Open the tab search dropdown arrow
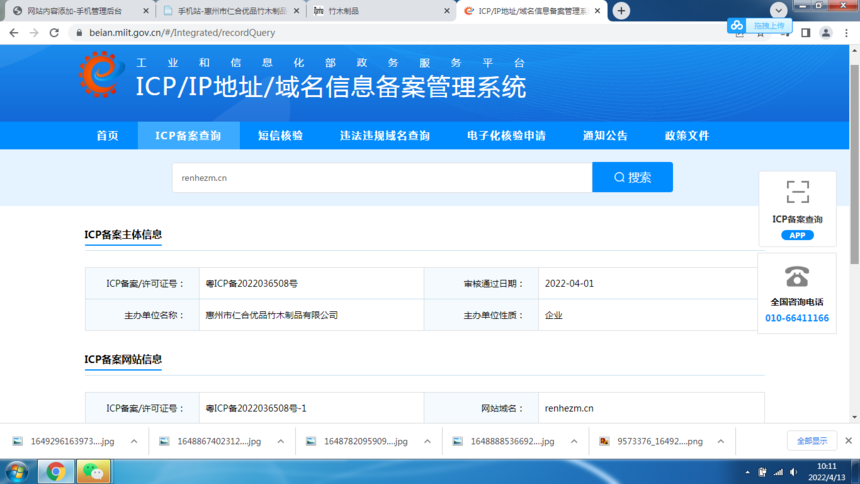 [778, 10]
